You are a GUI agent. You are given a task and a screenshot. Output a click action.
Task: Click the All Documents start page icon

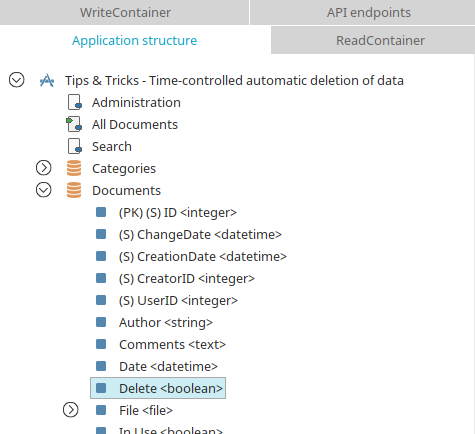tap(74, 124)
